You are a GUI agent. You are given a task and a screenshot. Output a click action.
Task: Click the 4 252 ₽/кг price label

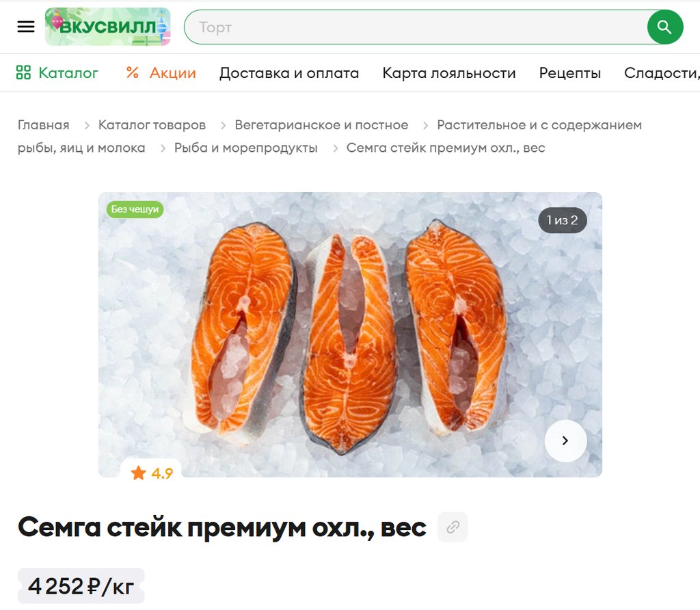pos(81,586)
